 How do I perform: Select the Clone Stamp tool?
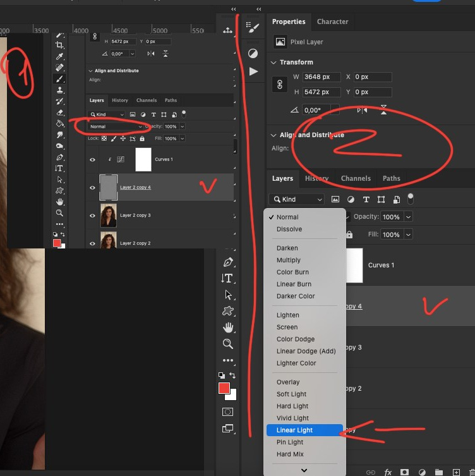coord(59,90)
